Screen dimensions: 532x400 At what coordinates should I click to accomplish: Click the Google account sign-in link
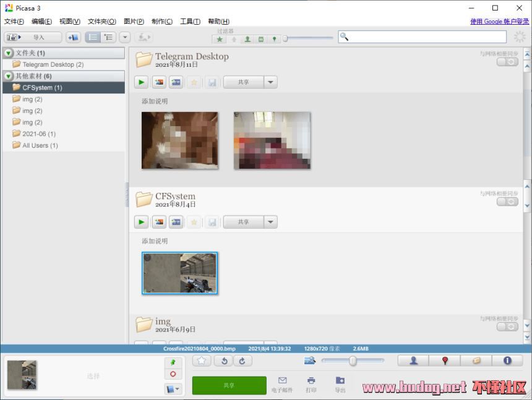pos(499,22)
